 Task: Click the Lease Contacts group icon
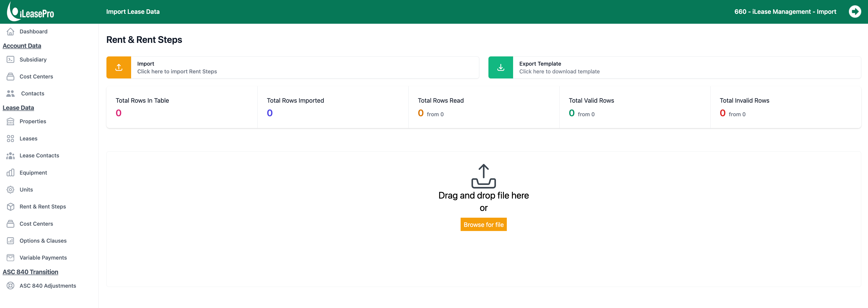click(x=10, y=155)
